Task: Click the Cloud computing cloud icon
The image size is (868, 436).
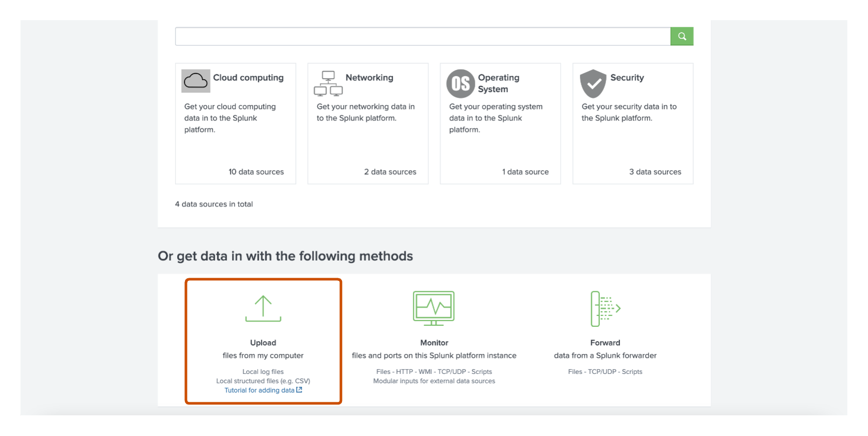Action: click(196, 81)
